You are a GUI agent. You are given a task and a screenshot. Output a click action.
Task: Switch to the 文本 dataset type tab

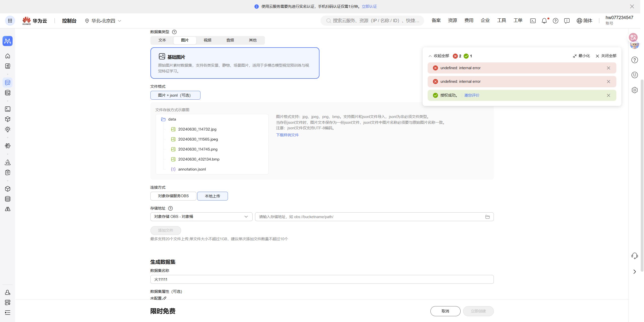162,40
